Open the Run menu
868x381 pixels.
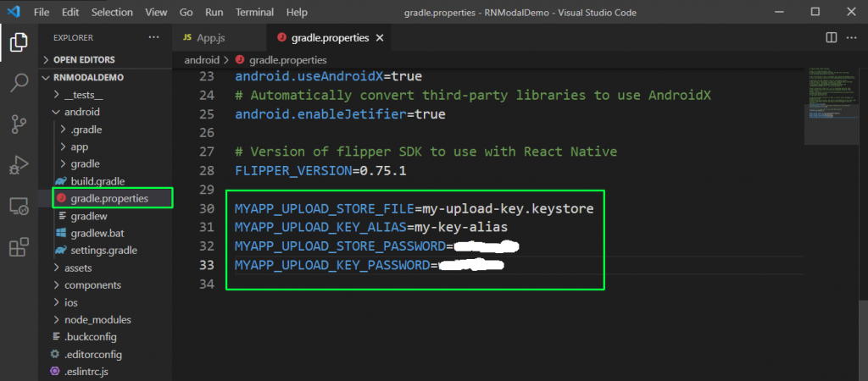[214, 12]
